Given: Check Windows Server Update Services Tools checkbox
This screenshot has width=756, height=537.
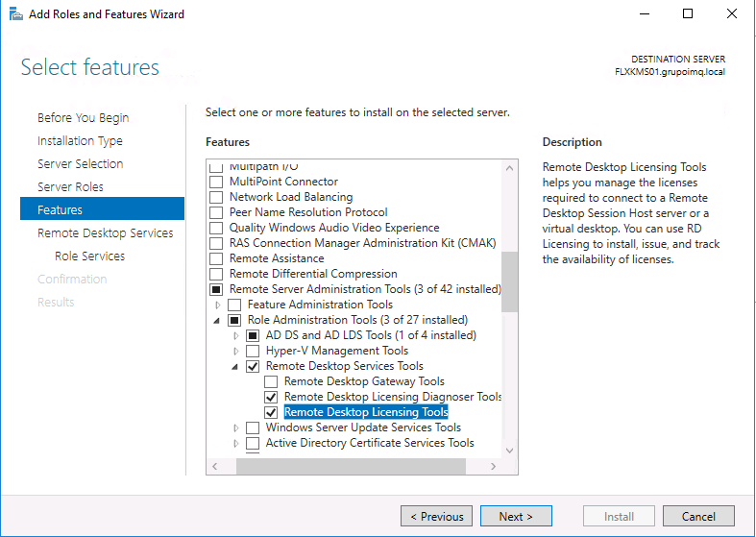Looking at the screenshot, I should (x=253, y=428).
